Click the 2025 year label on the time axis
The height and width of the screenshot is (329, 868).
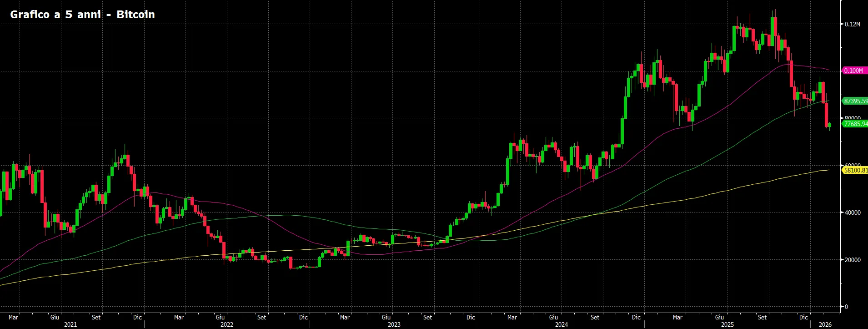point(727,324)
